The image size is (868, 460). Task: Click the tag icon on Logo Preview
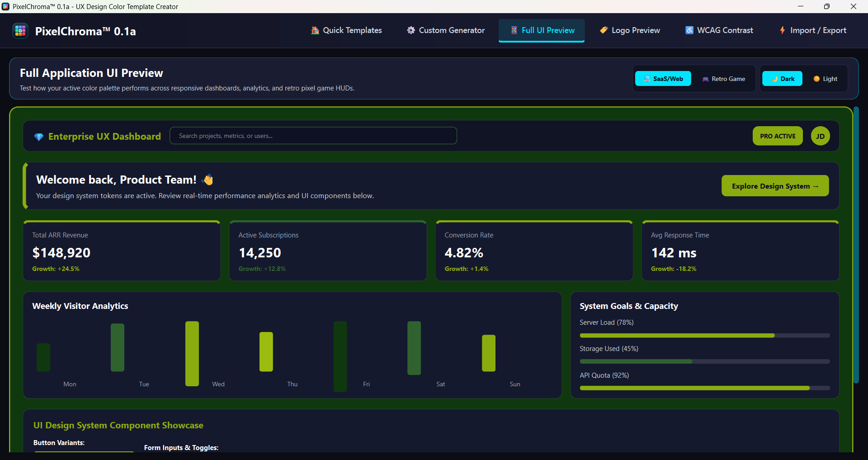point(604,30)
